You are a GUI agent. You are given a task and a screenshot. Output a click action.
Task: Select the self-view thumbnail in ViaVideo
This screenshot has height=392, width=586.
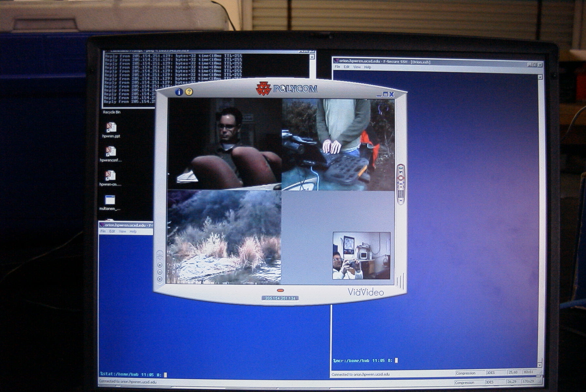pos(361,255)
